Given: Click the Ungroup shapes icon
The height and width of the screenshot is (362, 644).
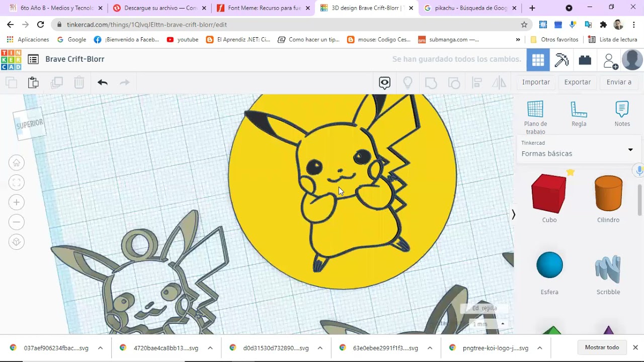Looking at the screenshot, I should (454, 82).
